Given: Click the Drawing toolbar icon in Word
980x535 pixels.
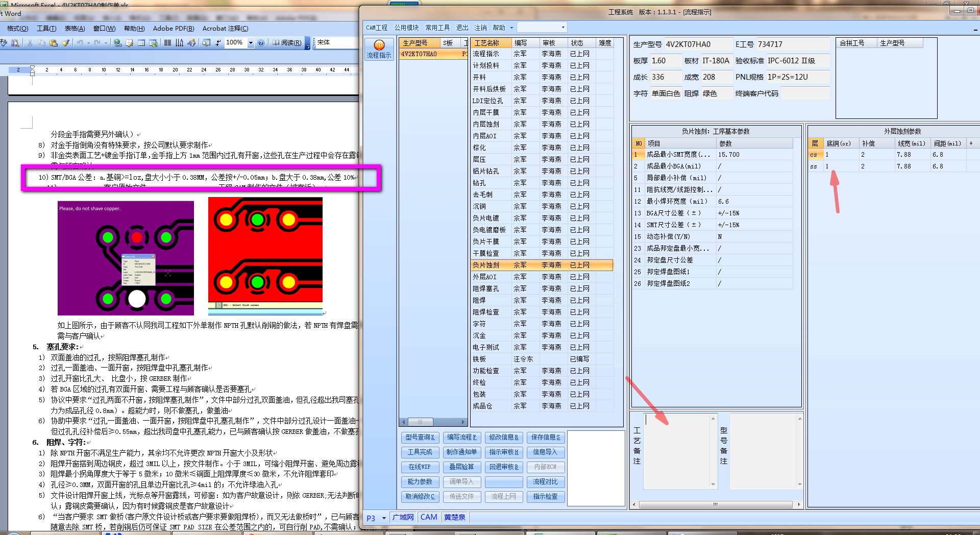Looking at the screenshot, I should (191, 43).
